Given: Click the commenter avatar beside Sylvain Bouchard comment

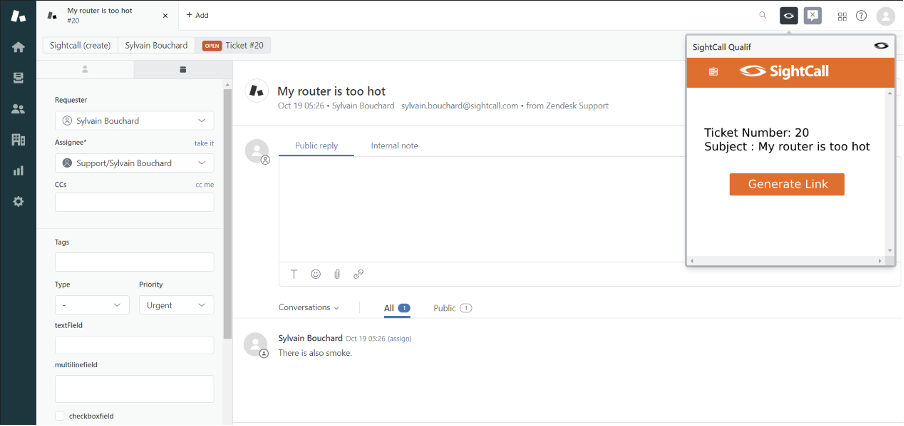Looking at the screenshot, I should [x=255, y=345].
